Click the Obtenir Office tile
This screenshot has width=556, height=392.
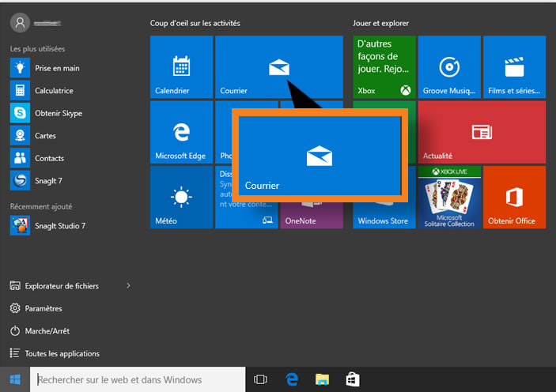tap(515, 198)
